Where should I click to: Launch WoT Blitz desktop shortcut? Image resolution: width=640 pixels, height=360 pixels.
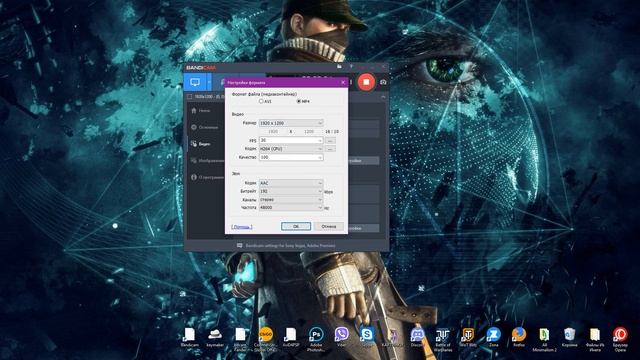[x=468, y=338]
